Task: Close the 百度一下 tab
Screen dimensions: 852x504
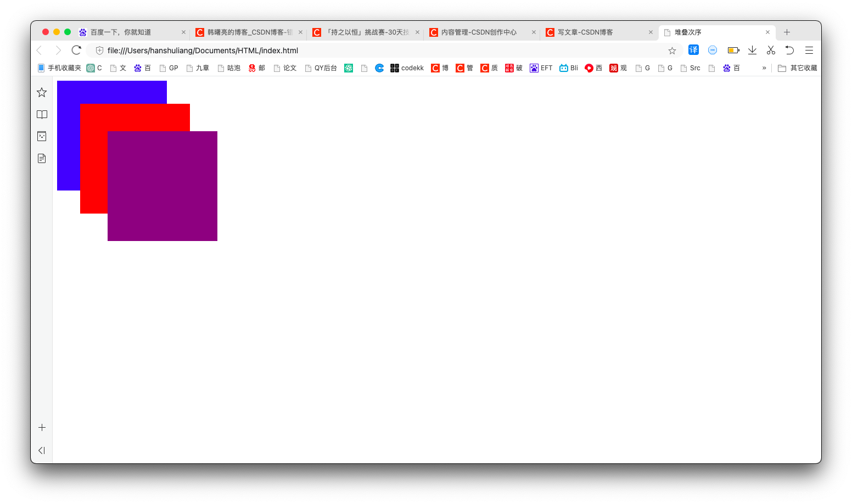Action: [183, 32]
